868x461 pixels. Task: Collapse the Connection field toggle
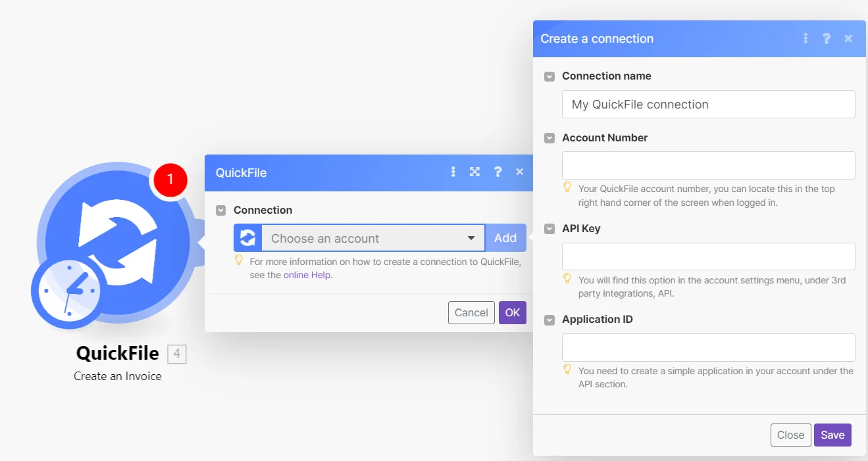(221, 210)
